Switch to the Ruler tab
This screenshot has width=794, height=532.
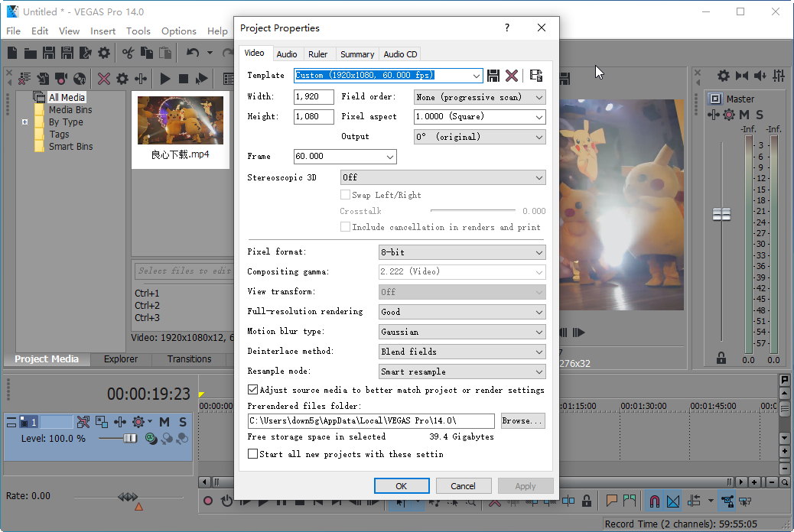click(318, 54)
